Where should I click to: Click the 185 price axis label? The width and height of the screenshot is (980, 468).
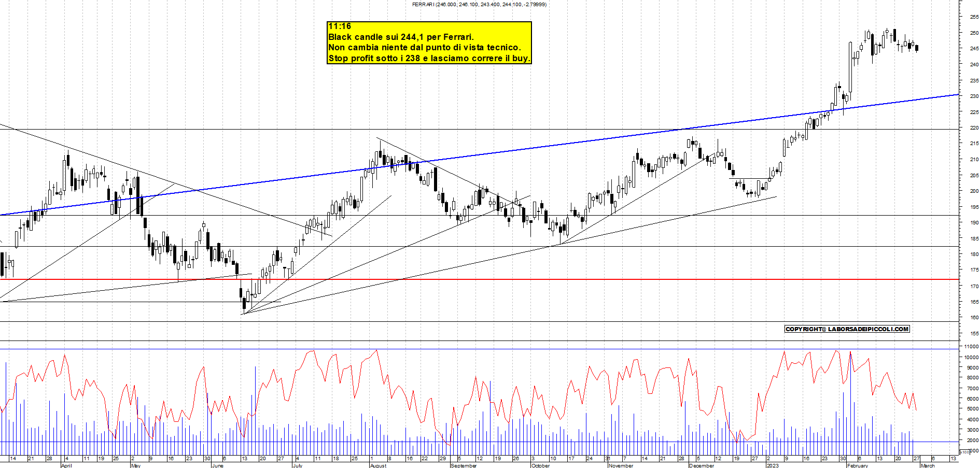click(974, 238)
